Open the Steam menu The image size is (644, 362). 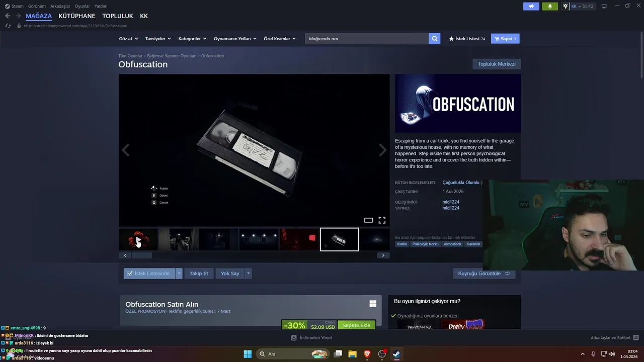pyautogui.click(x=14, y=7)
